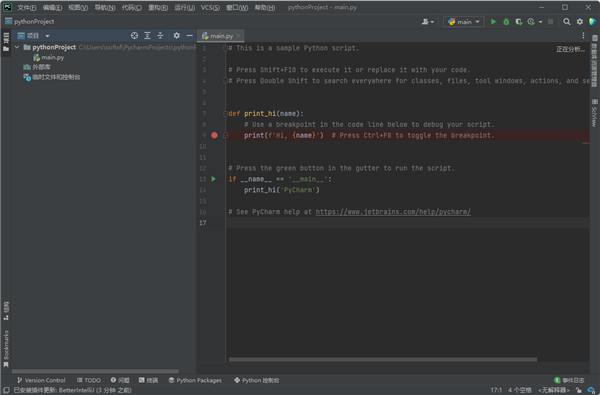Collapse all items in Project panel

click(x=160, y=36)
